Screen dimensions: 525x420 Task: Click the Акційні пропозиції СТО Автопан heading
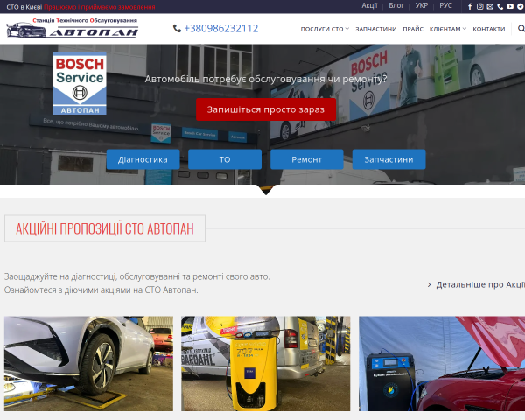105,228
